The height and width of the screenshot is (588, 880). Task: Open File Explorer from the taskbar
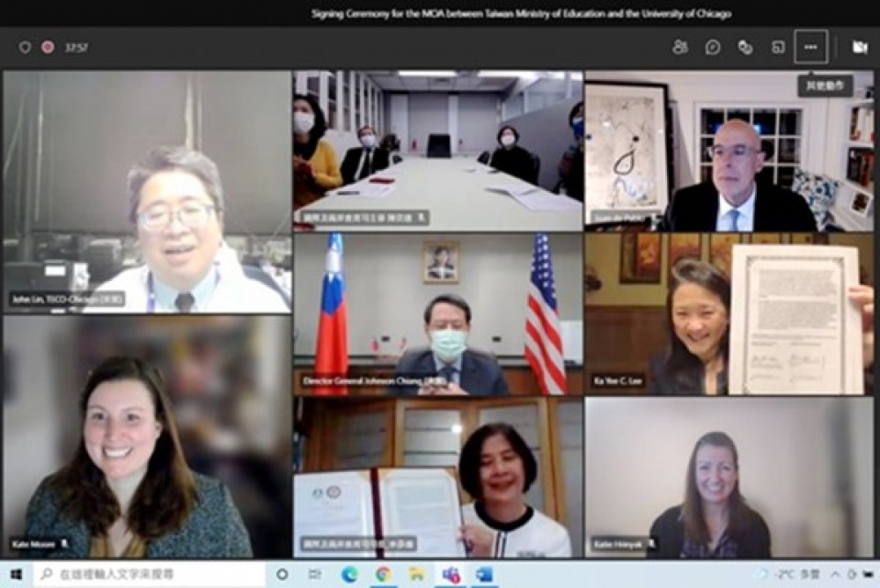pyautogui.click(x=417, y=574)
